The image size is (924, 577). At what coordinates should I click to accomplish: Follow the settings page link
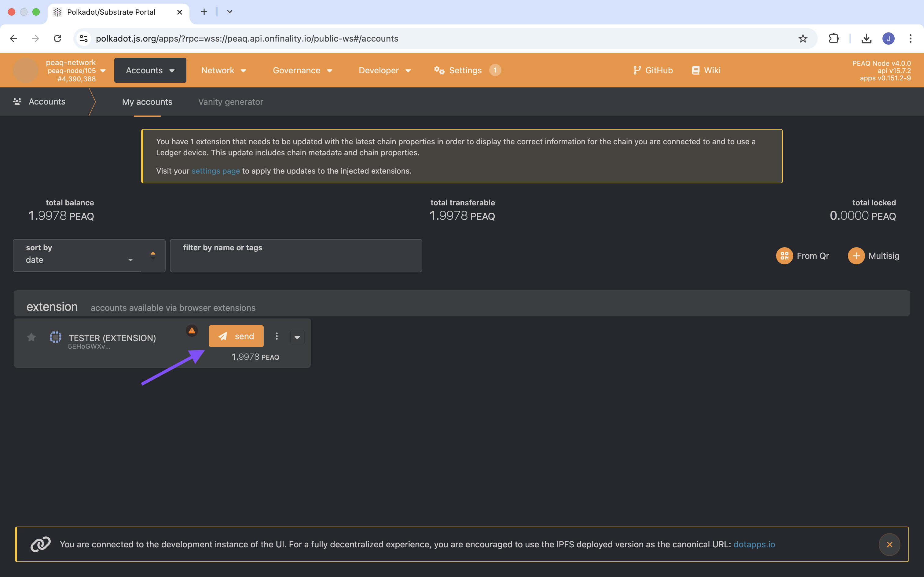click(x=215, y=171)
